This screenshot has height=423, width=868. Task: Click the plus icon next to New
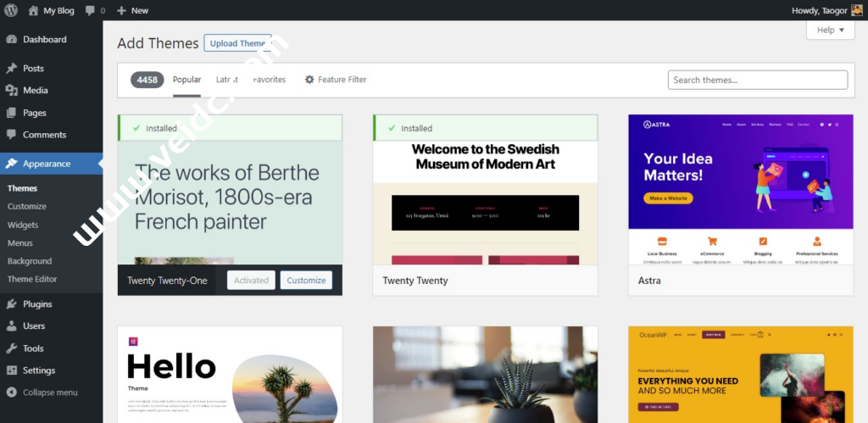click(x=122, y=10)
